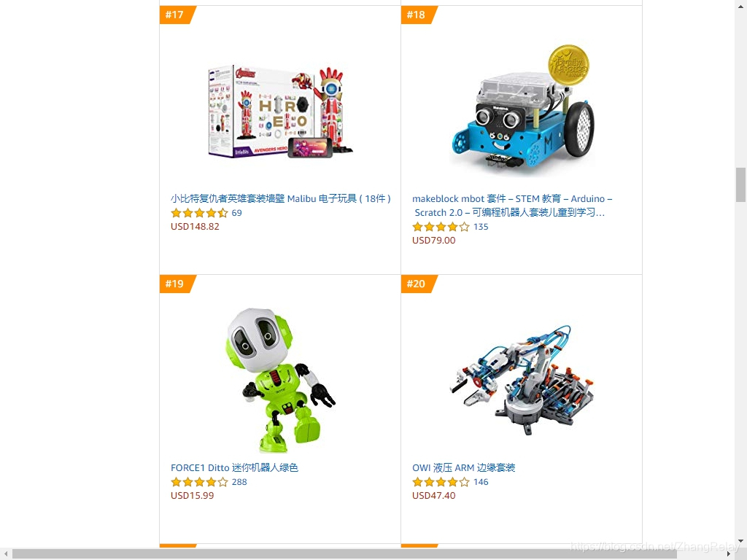Open the 288 reviews count link
Viewport: 747px width, 560px height.
pos(239,482)
